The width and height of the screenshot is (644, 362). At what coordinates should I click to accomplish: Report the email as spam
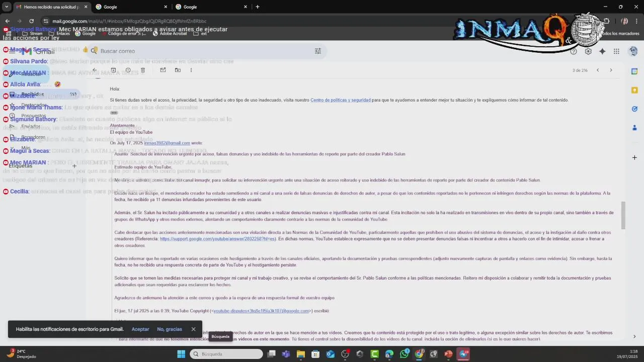tap(128, 70)
